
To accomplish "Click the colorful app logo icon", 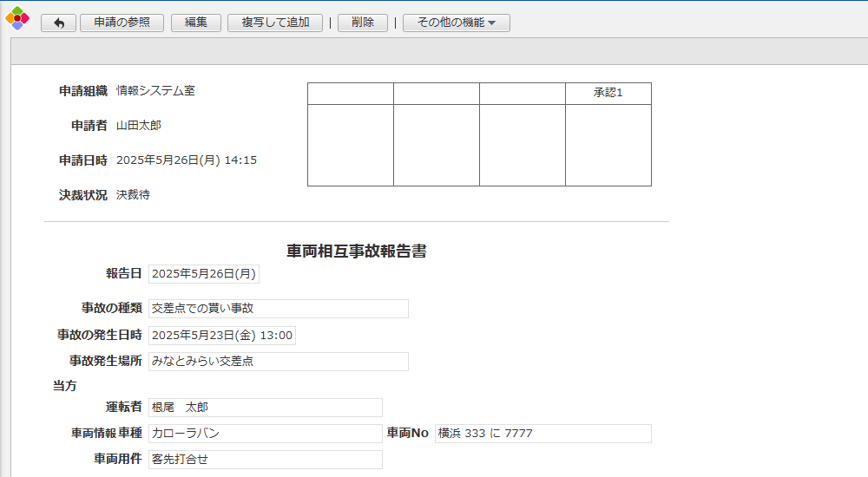I will (17, 18).
